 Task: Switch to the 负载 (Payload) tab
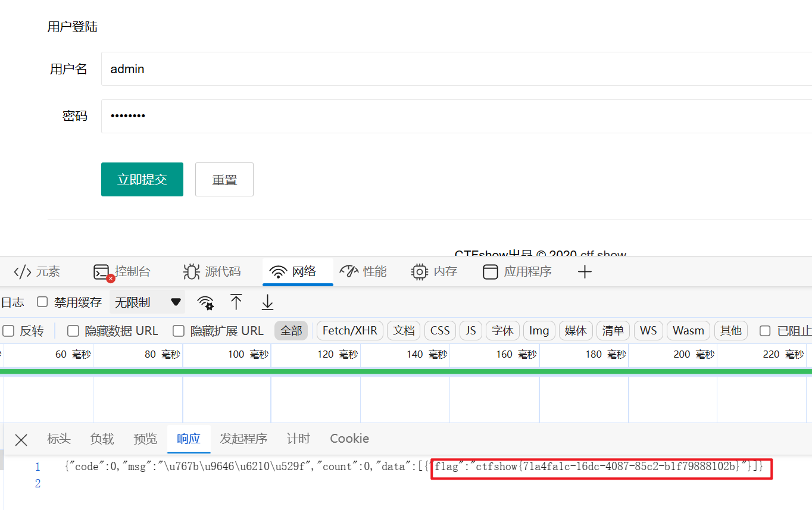click(102, 439)
